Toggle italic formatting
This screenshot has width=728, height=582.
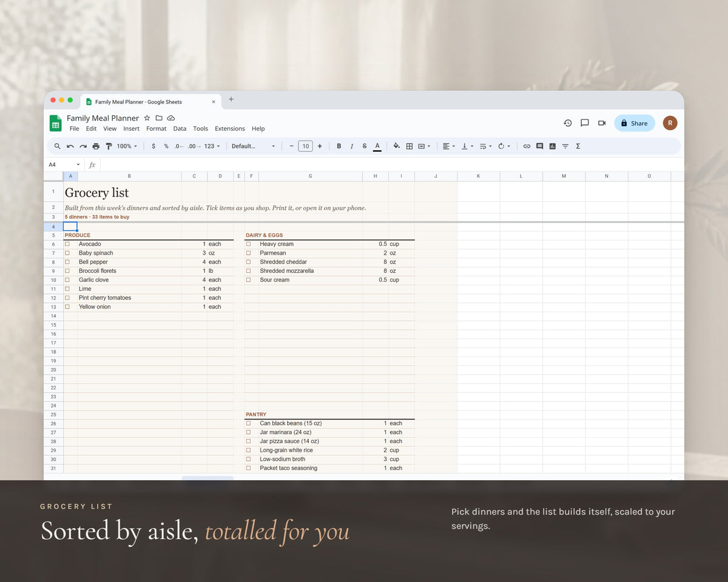tap(351, 146)
